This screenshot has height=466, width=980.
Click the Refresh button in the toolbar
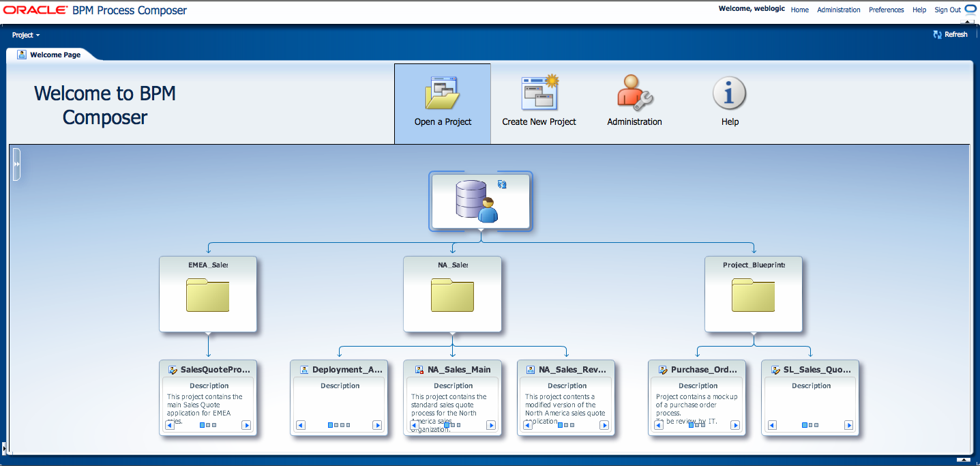coord(950,34)
